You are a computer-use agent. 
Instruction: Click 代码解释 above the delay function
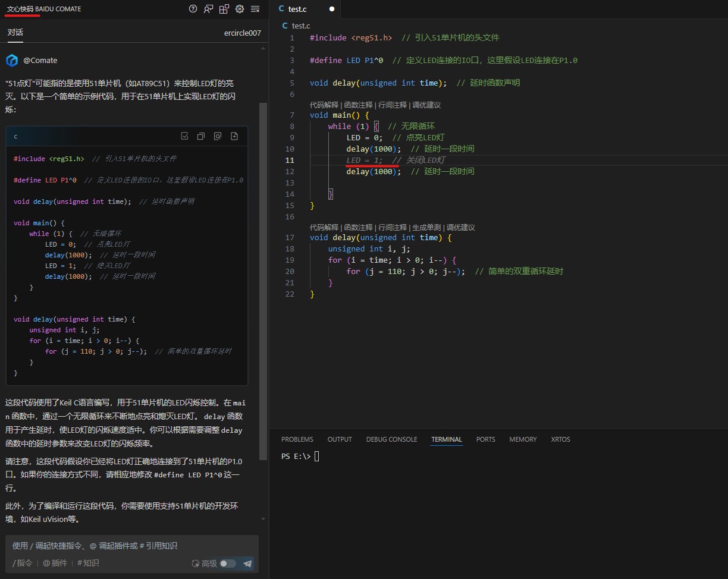(x=324, y=227)
